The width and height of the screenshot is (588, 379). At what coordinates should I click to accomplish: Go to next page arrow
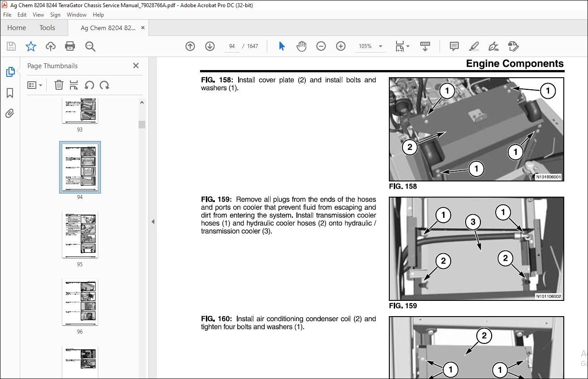(210, 46)
